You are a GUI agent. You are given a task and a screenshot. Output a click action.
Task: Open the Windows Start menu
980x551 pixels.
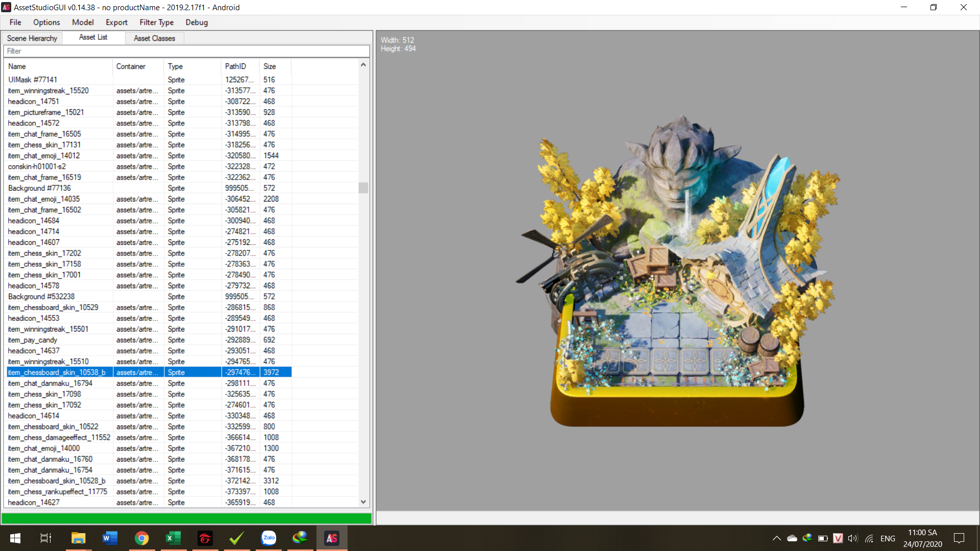(x=15, y=538)
